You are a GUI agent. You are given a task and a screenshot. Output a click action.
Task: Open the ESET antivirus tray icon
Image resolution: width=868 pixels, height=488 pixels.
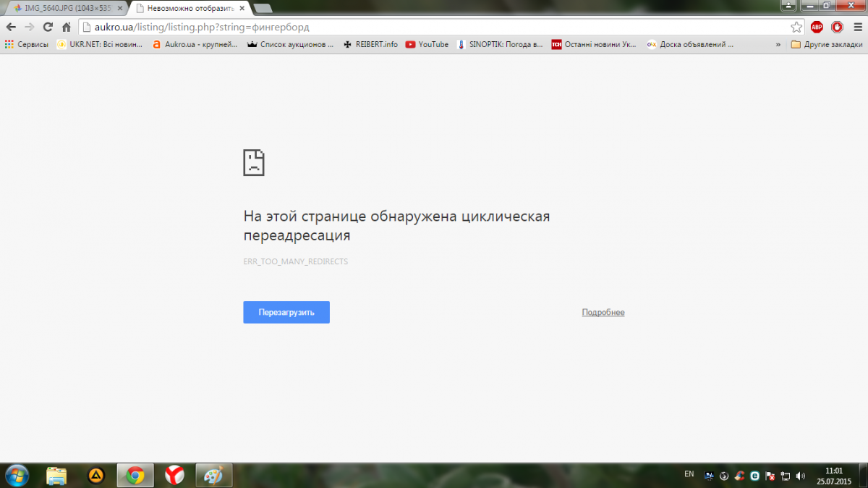(x=754, y=476)
